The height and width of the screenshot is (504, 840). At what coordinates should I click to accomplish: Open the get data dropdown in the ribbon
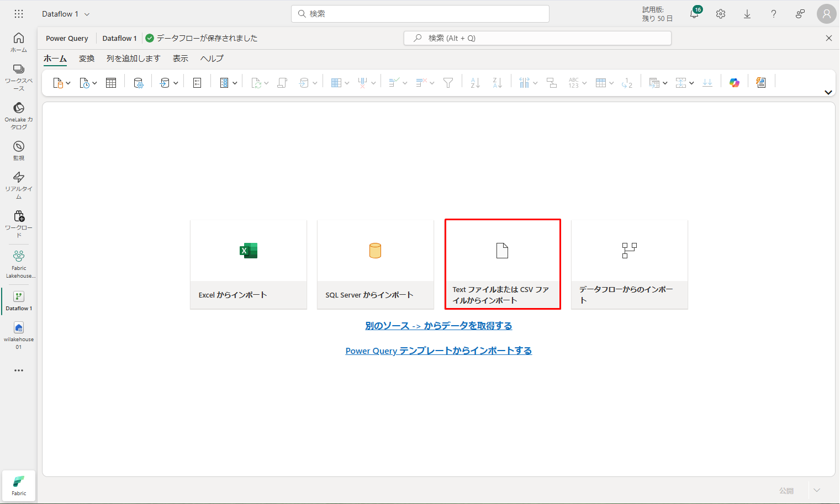(61, 83)
